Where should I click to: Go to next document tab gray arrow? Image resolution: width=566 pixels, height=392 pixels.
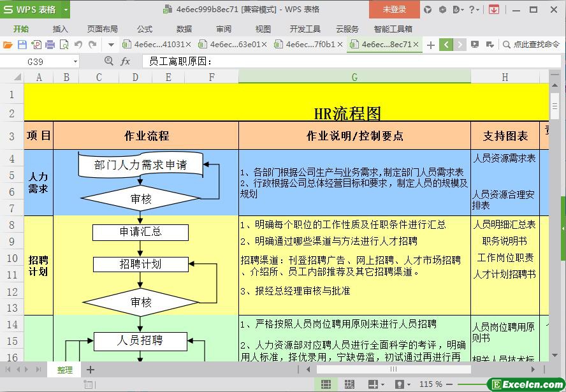(460, 45)
